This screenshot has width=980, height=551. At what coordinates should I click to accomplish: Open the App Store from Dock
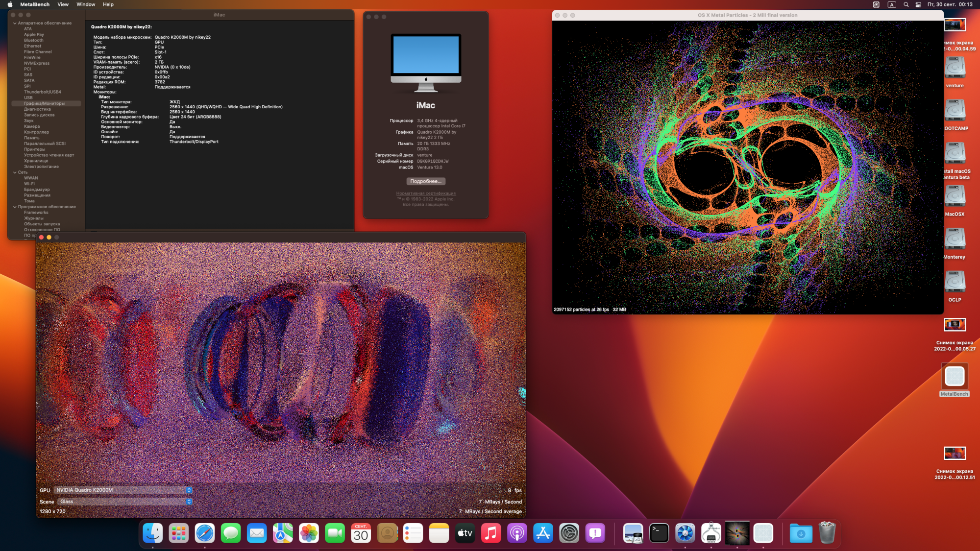pos(543,533)
